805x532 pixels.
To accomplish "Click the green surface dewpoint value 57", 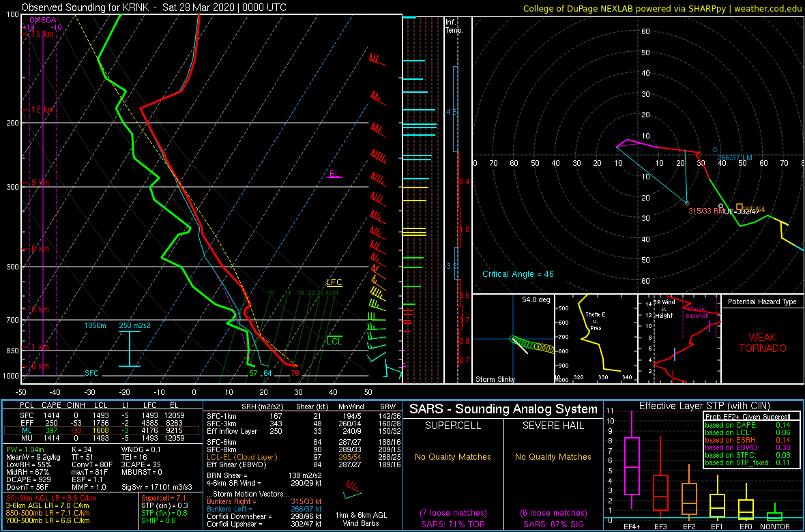I will pyautogui.click(x=253, y=373).
